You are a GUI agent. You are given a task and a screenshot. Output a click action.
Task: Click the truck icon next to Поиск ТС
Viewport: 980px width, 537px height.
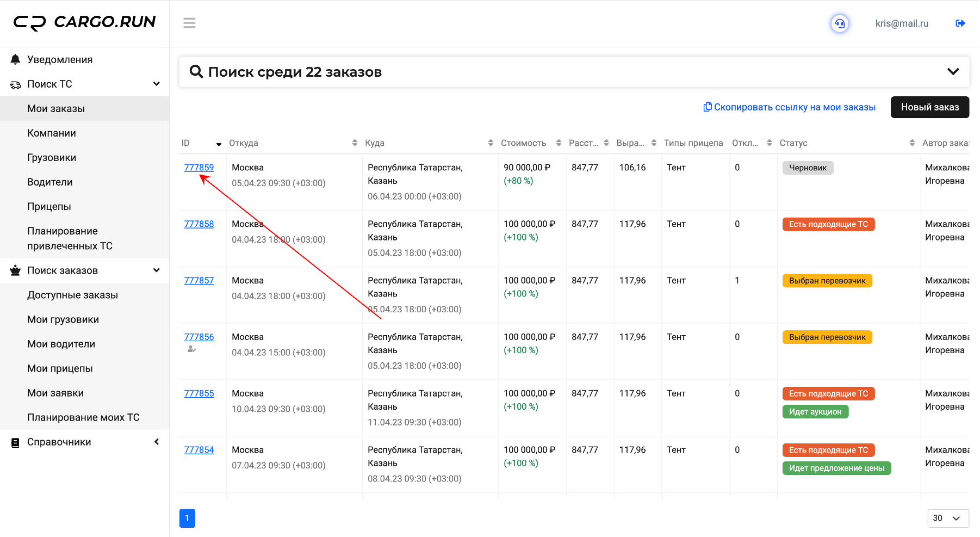tap(15, 84)
